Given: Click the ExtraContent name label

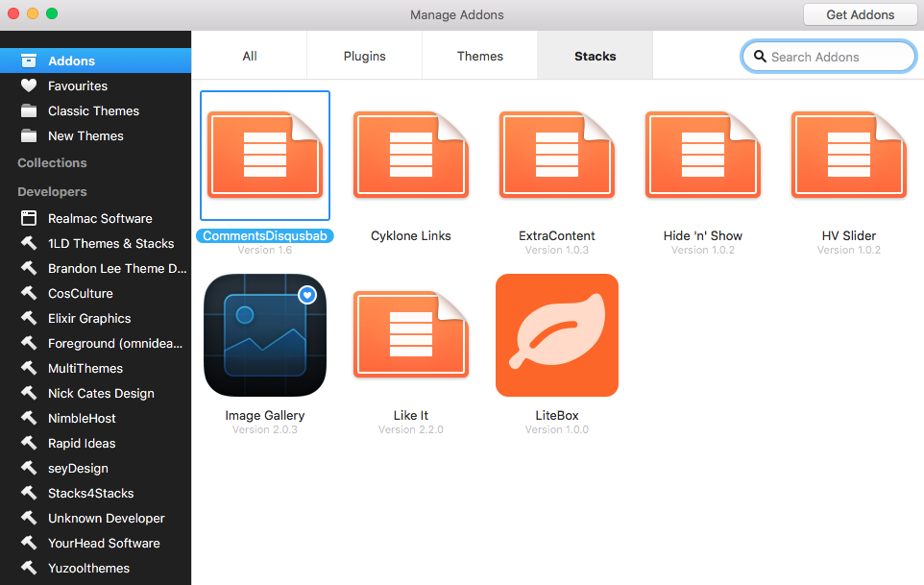Looking at the screenshot, I should coord(557,235).
